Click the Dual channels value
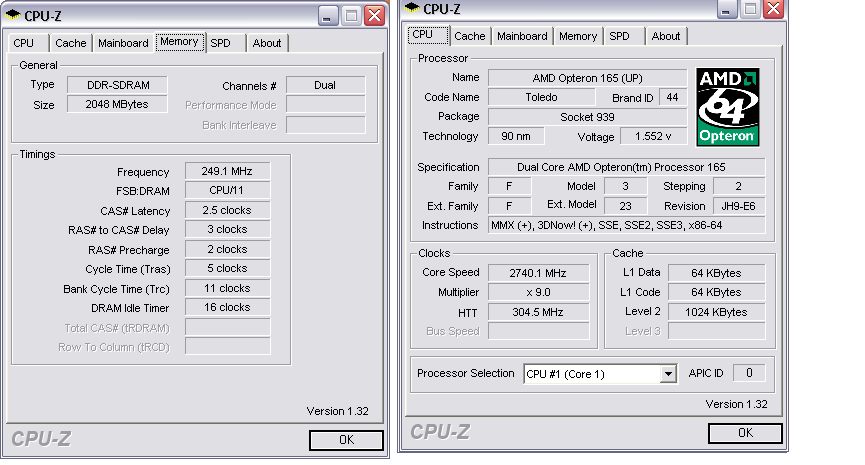The width and height of the screenshot is (865, 465). coord(325,85)
